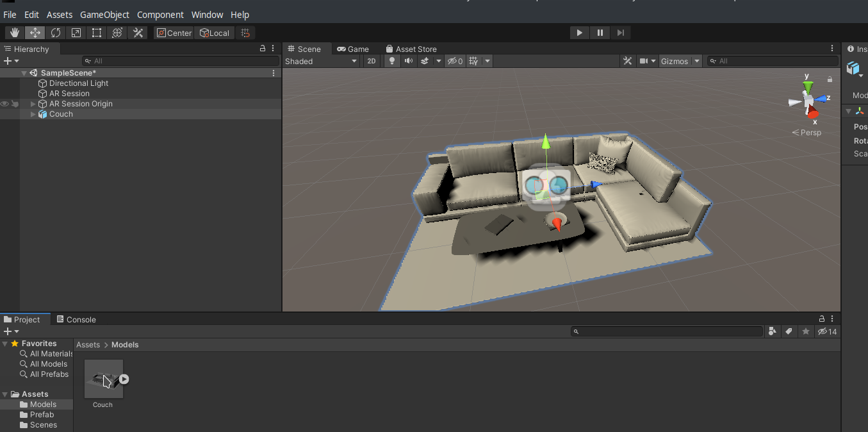Image resolution: width=868 pixels, height=432 pixels.
Task: Open the Custom Editor Tools icon
Action: tap(137, 32)
